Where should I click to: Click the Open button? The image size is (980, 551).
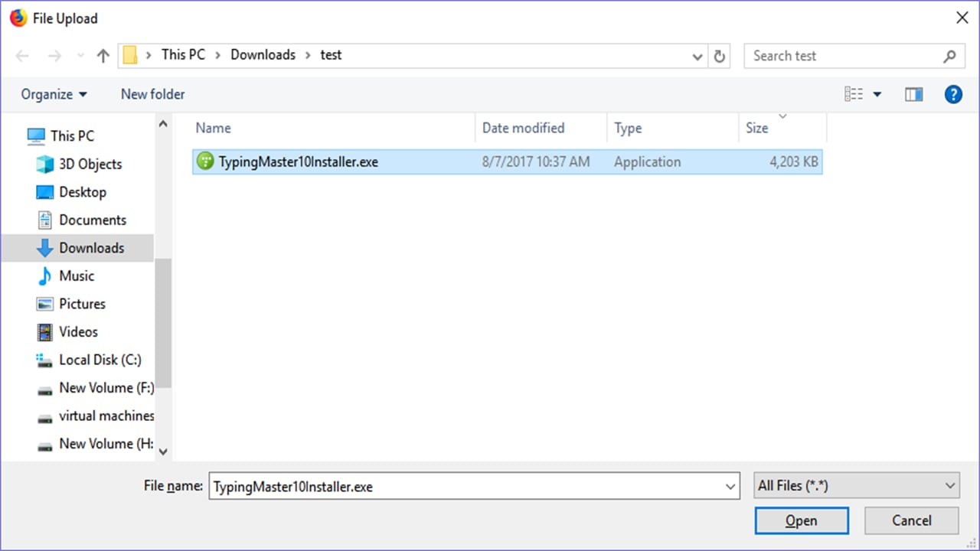point(802,520)
